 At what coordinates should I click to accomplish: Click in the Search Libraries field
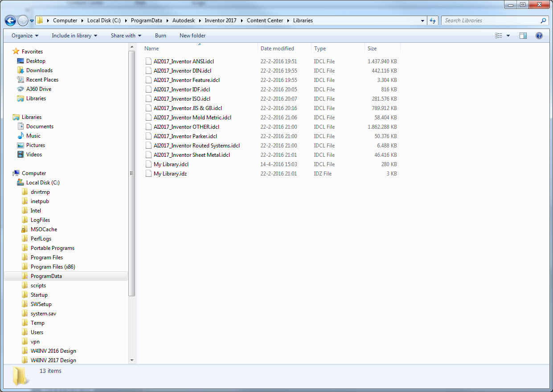[x=490, y=20]
